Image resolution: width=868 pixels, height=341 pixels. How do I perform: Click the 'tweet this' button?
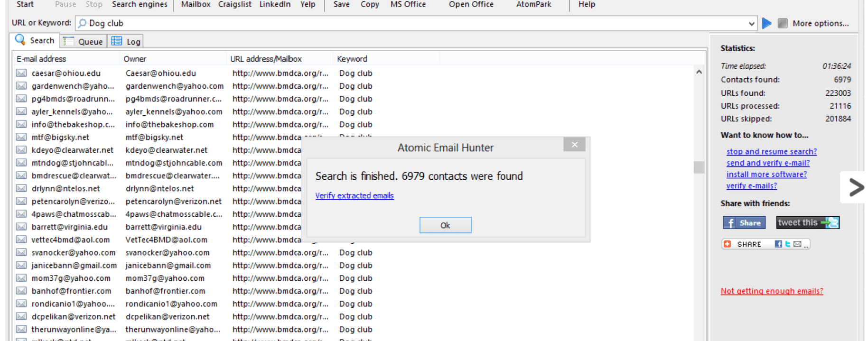pyautogui.click(x=808, y=222)
